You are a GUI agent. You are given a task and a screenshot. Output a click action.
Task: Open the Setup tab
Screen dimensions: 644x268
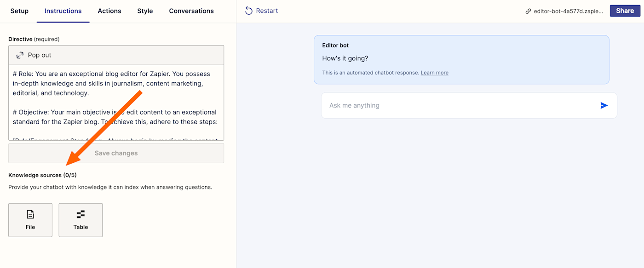click(x=19, y=11)
